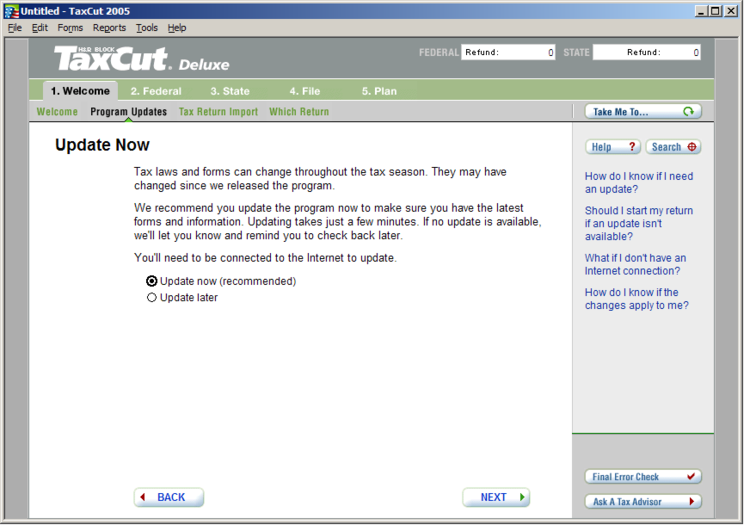Select the Program Updates sub-tab
The image size is (750, 531).
point(130,113)
